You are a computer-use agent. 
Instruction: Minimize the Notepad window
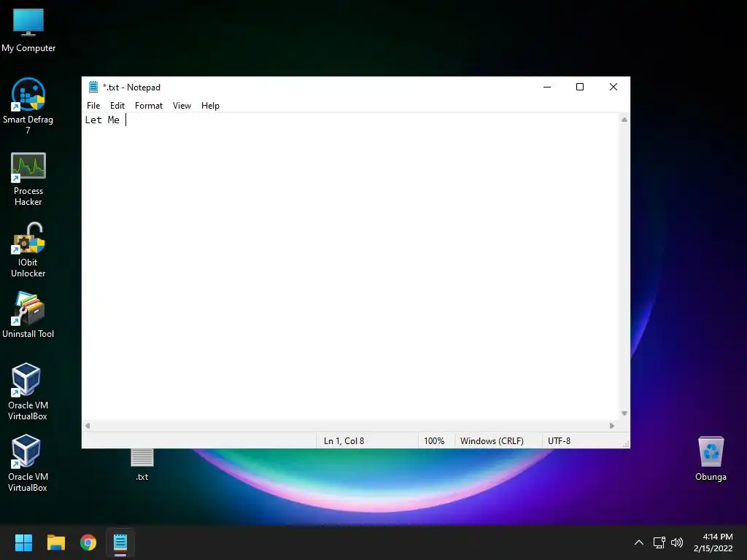(547, 87)
